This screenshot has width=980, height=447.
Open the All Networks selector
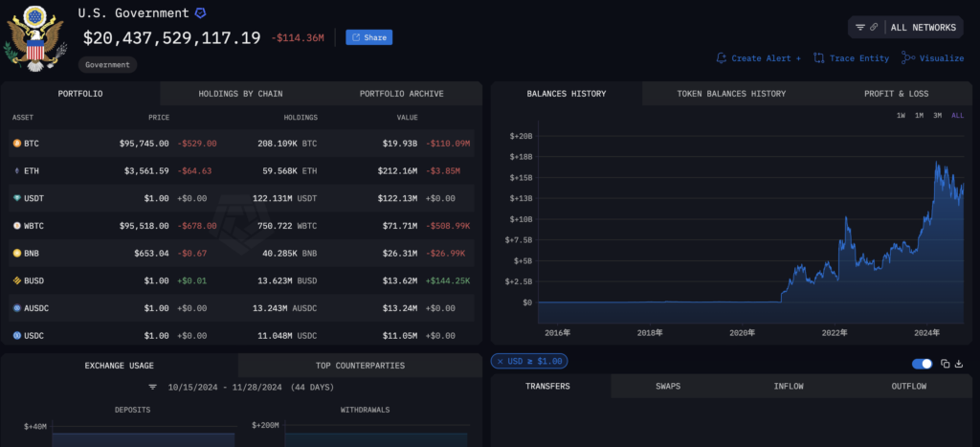(923, 27)
